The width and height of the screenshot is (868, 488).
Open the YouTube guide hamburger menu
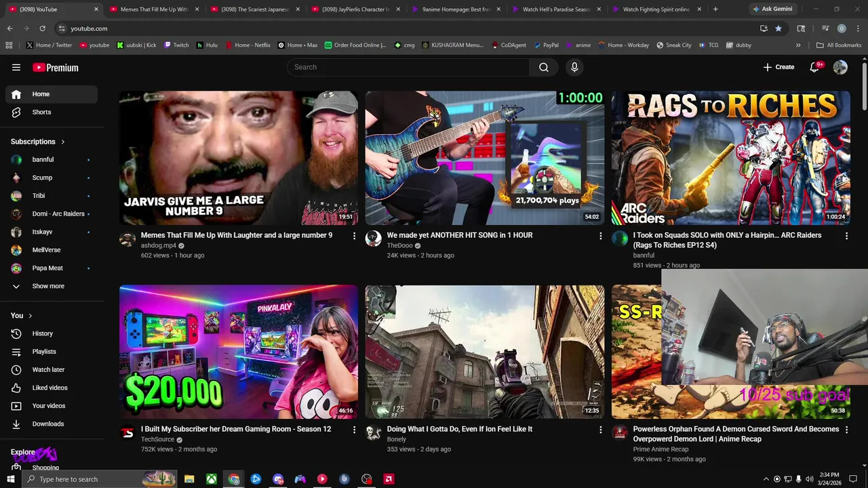[16, 67]
